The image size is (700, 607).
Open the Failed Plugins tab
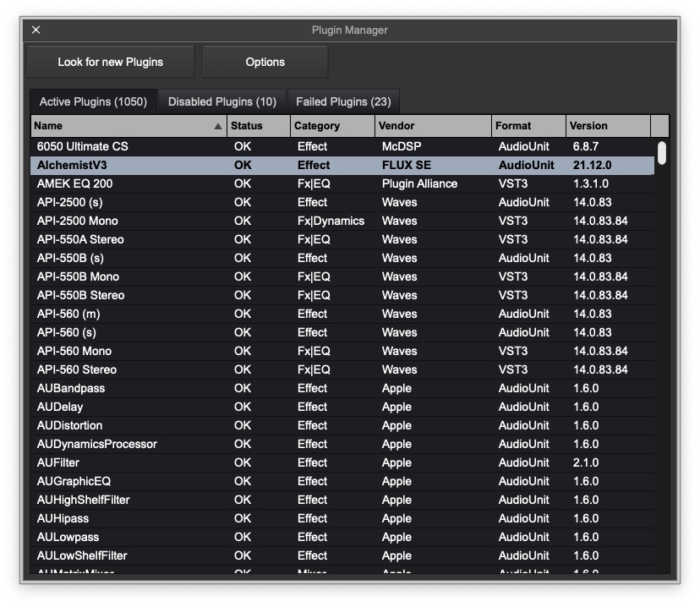coord(342,101)
